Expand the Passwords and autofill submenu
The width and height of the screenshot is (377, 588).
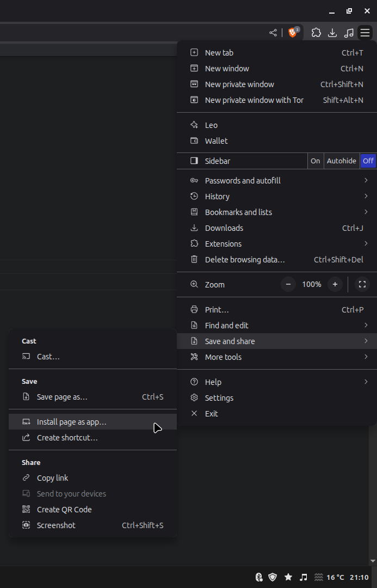[x=277, y=181]
